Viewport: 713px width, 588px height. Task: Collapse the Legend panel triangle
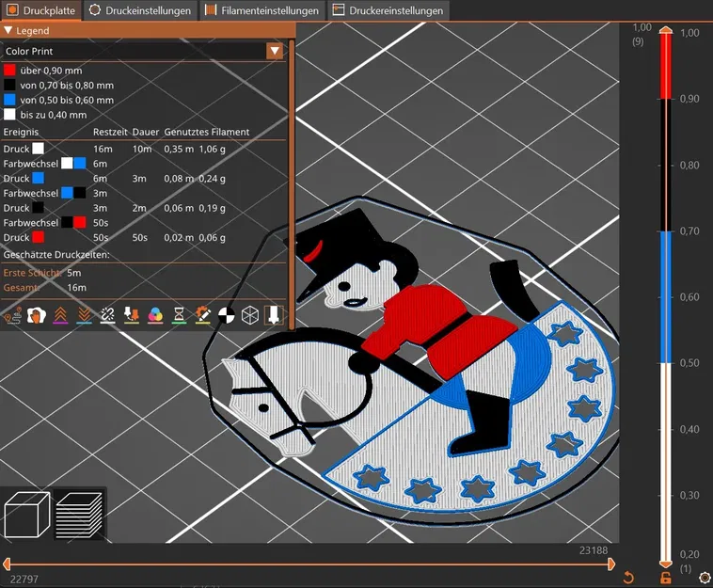pyautogui.click(x=8, y=30)
